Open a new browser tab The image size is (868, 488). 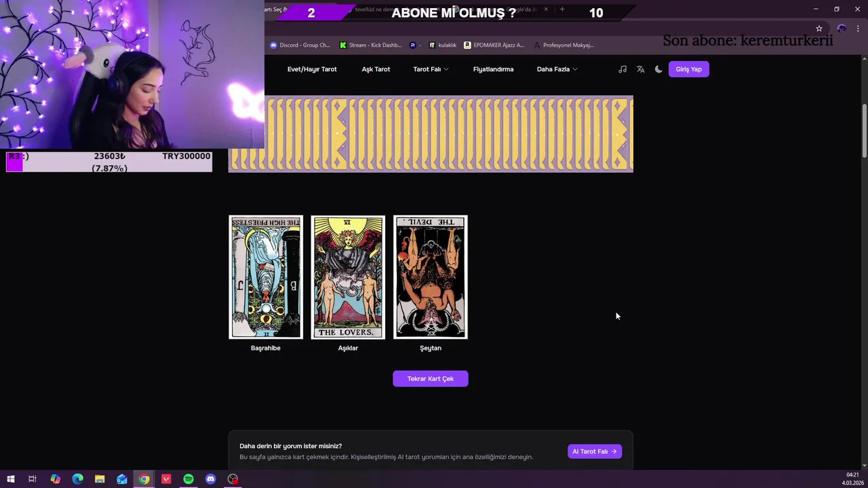562,9
